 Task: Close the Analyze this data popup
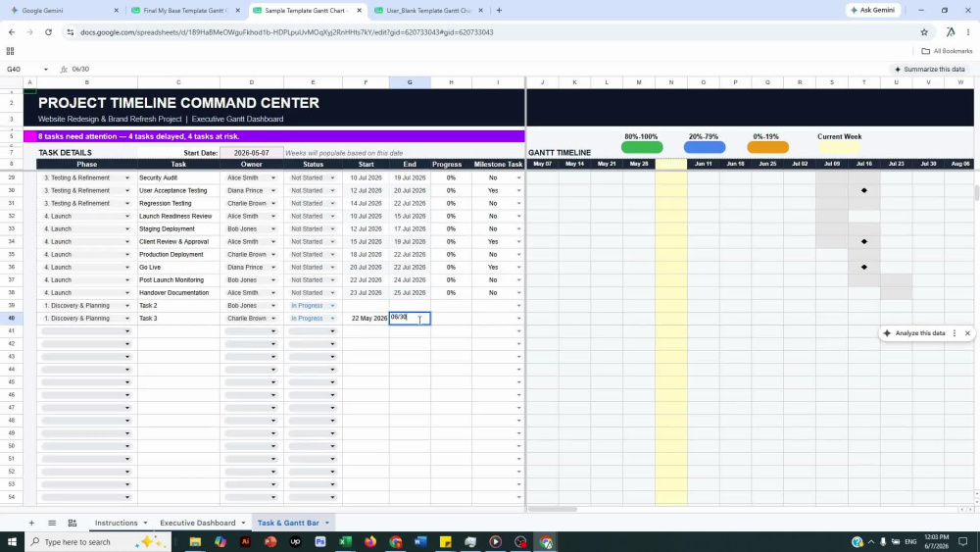click(967, 333)
